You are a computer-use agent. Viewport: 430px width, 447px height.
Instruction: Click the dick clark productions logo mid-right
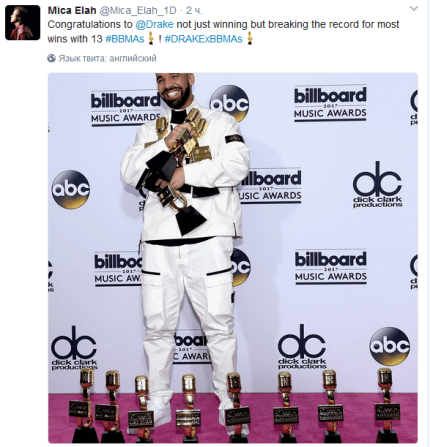(377, 185)
